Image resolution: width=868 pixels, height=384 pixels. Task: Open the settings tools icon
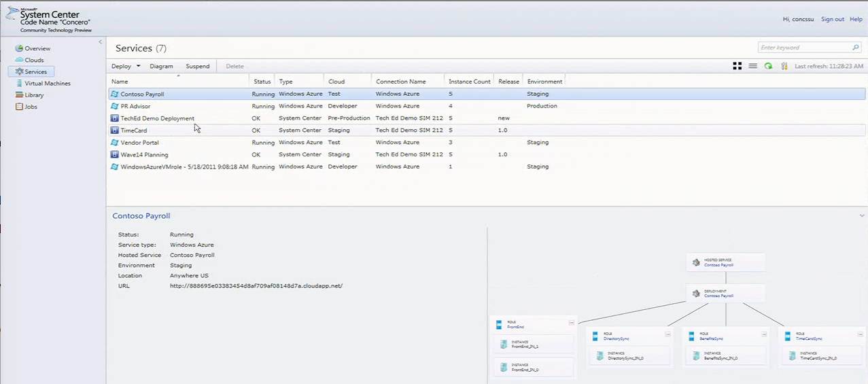click(x=784, y=66)
